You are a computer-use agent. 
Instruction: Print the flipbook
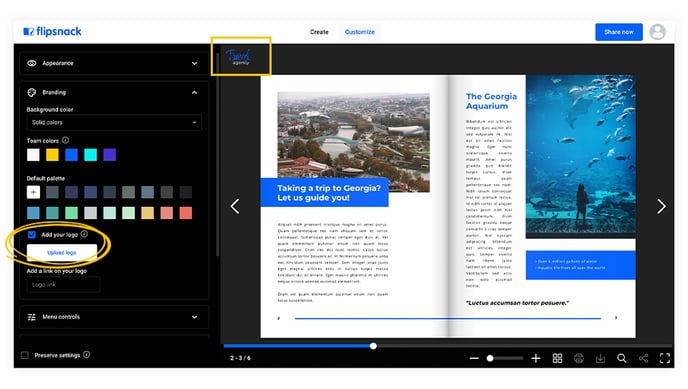tap(579, 358)
